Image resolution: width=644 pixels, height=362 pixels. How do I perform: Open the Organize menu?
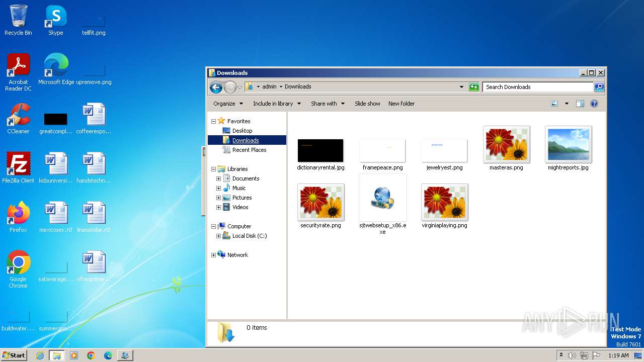tap(228, 104)
